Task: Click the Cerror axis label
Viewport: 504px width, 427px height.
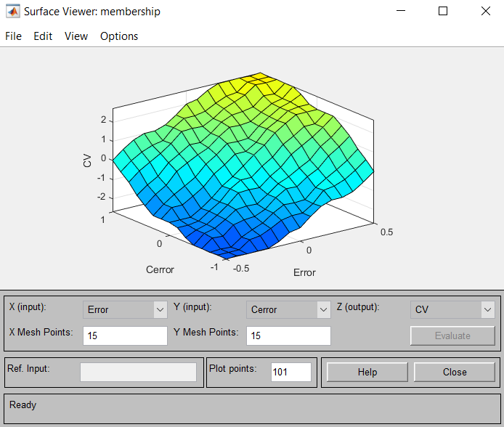Action: [160, 269]
